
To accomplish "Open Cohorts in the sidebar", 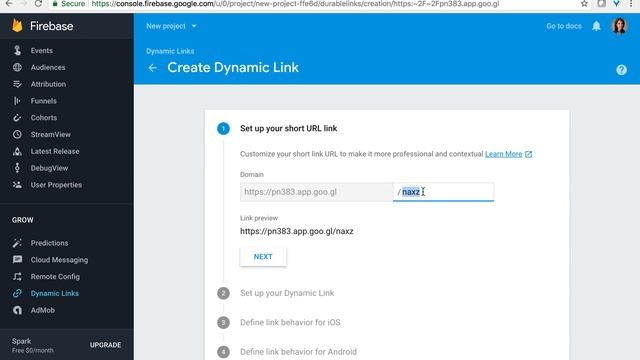I will (x=44, y=118).
